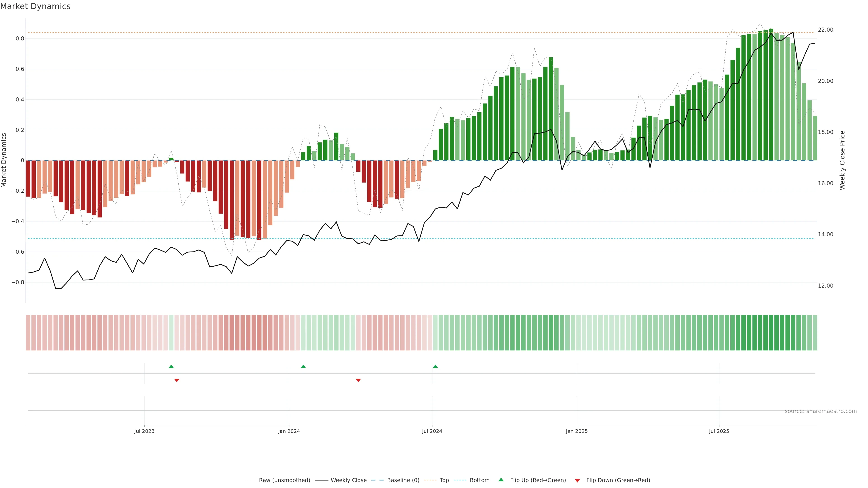Click the Weekly Close Price axis title
The image size is (868, 488).
[842, 160]
